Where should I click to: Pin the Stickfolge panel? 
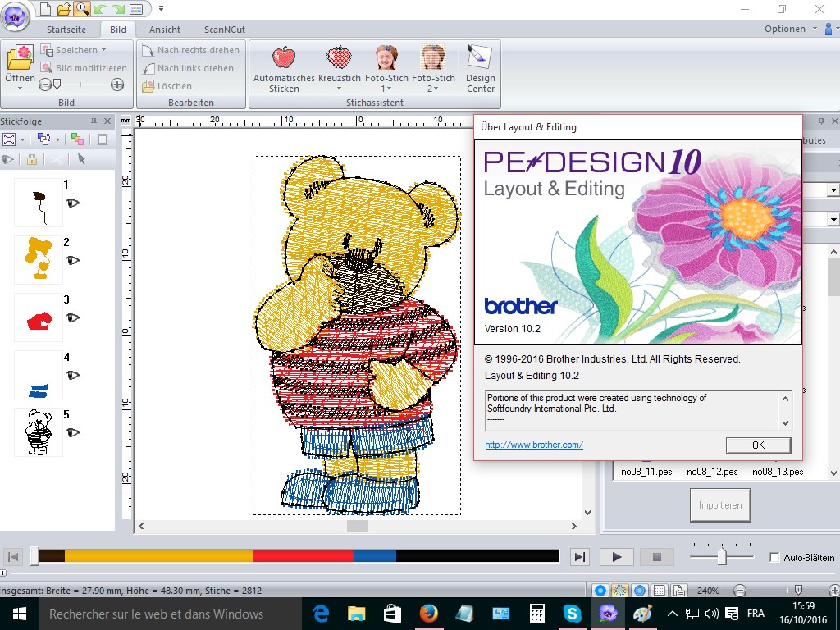pos(94,121)
